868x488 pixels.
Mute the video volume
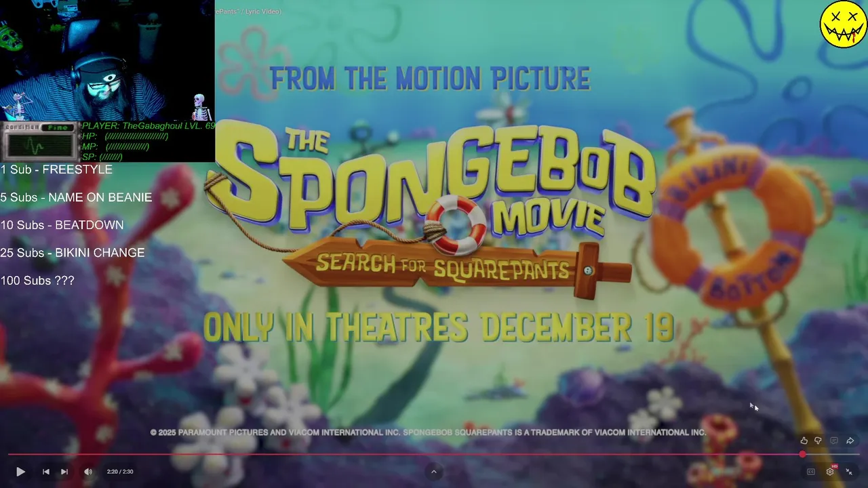[x=88, y=472]
